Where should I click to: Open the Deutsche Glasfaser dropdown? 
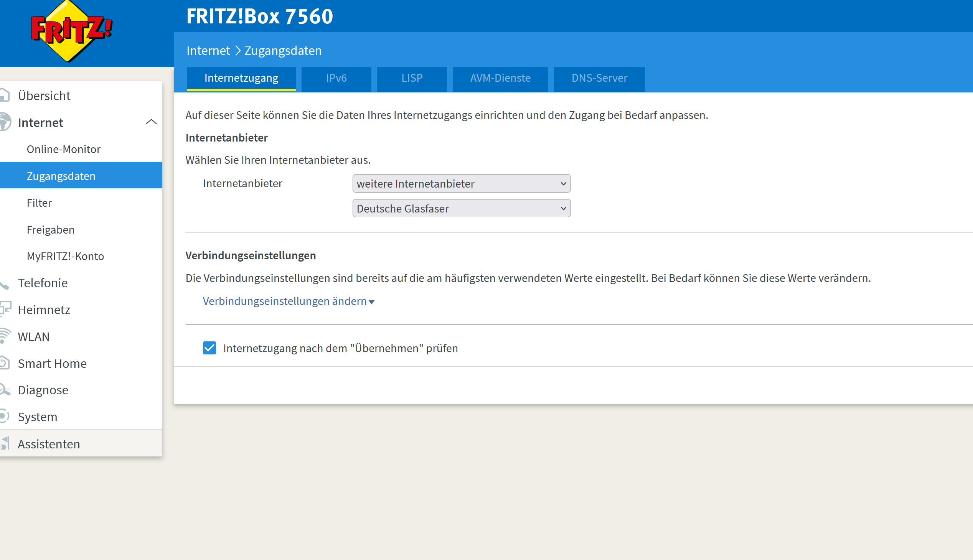(461, 208)
